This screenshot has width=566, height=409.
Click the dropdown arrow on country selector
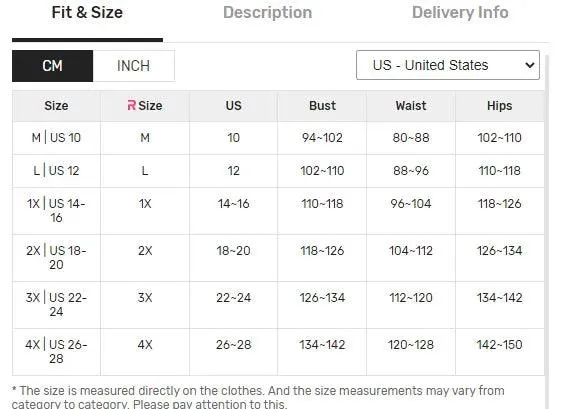pyautogui.click(x=530, y=65)
